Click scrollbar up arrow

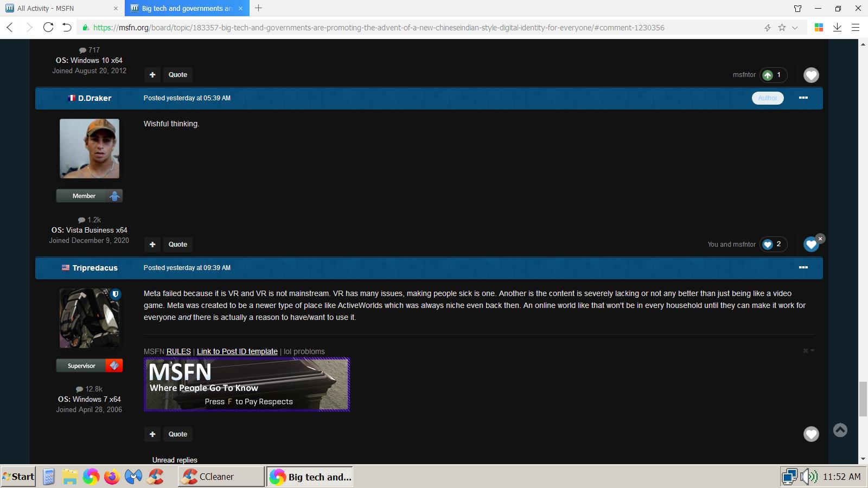863,44
